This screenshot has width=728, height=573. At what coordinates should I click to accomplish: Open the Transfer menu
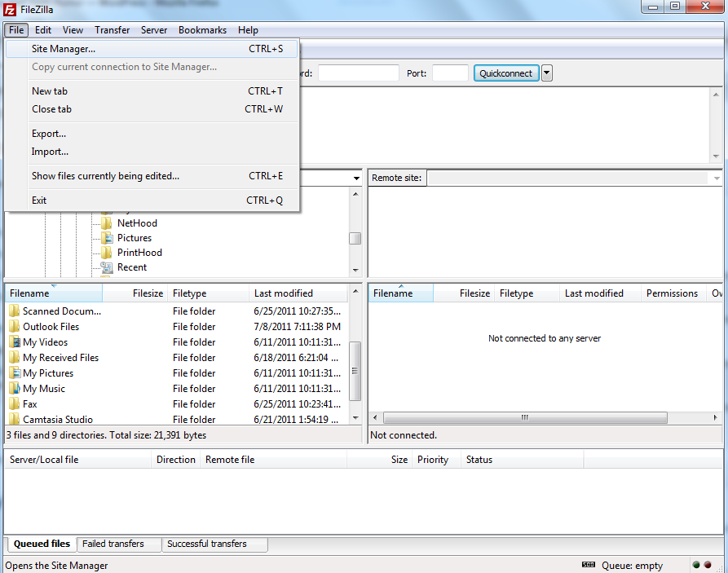113,30
